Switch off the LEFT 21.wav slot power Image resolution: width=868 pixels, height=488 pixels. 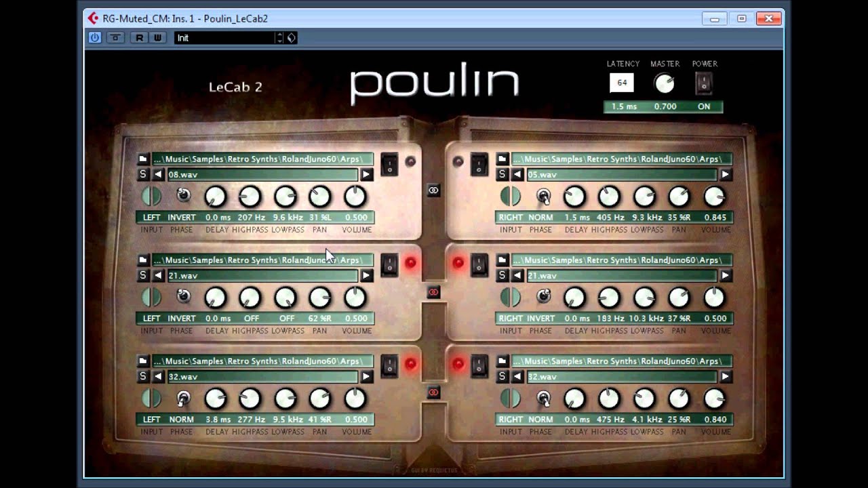[x=389, y=264]
